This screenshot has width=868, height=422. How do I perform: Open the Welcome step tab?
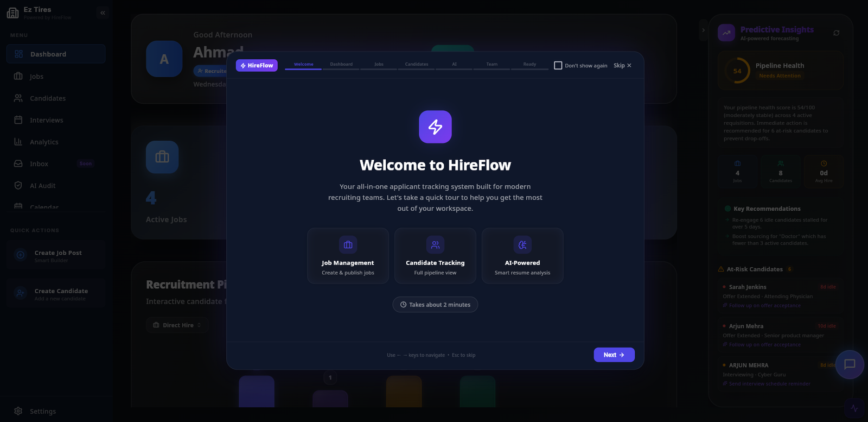(303, 65)
